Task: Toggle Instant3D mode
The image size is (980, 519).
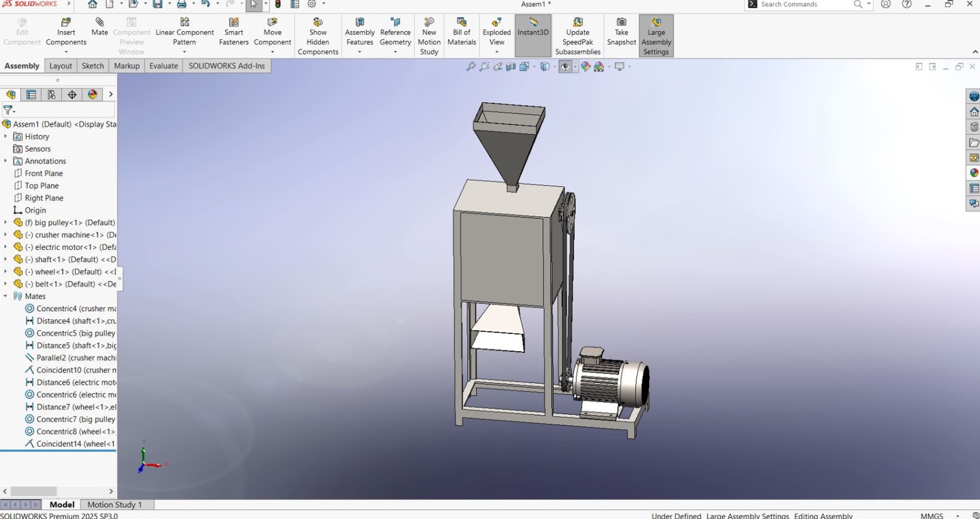Action: pyautogui.click(x=533, y=36)
